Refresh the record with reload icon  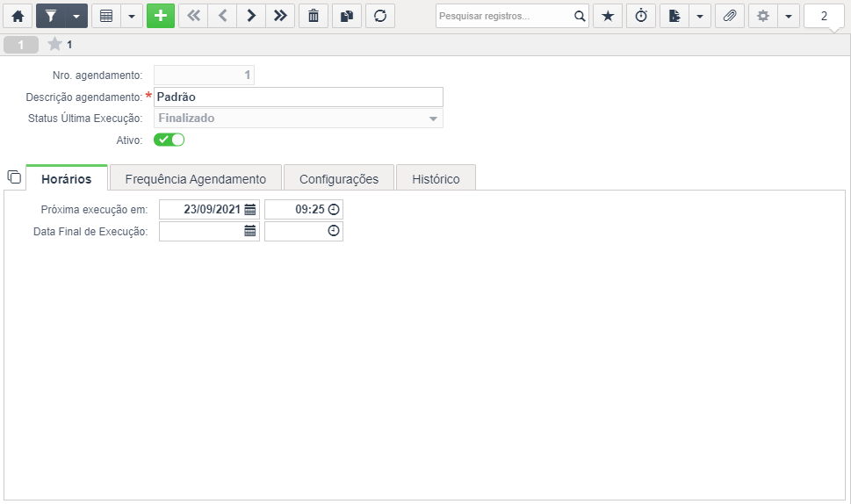pyautogui.click(x=380, y=17)
